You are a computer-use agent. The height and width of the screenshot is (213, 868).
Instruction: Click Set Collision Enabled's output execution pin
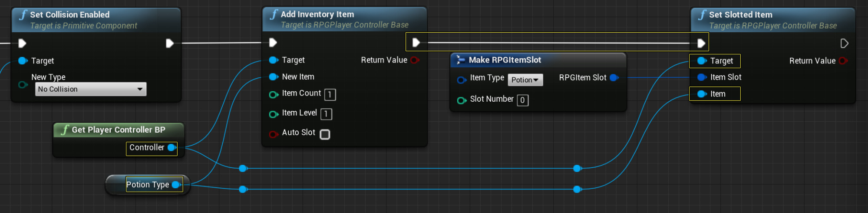(170, 43)
